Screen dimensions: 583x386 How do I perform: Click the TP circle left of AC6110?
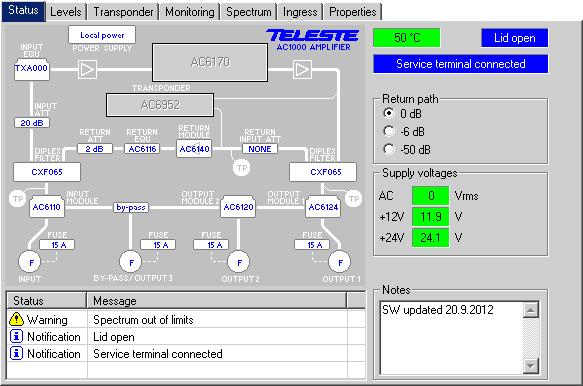(17, 199)
